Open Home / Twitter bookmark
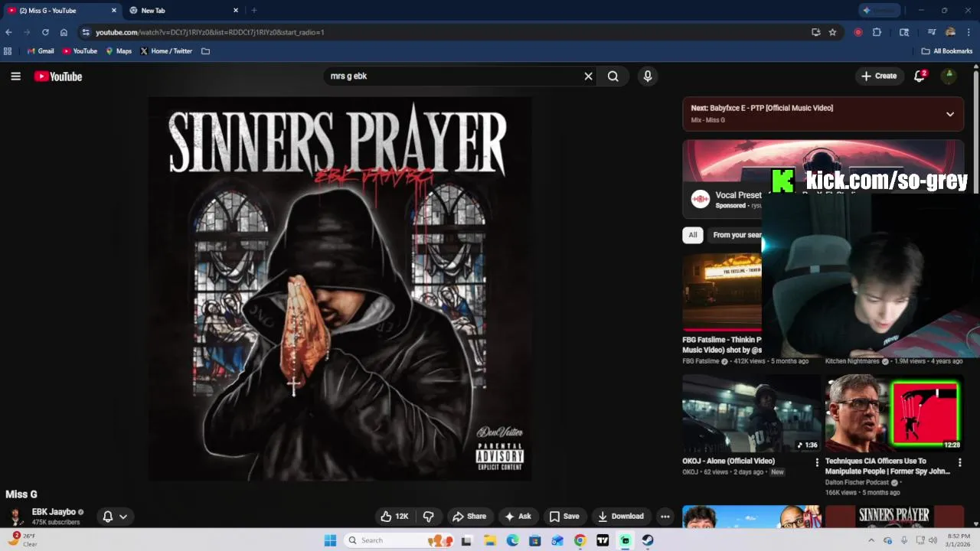 click(166, 51)
